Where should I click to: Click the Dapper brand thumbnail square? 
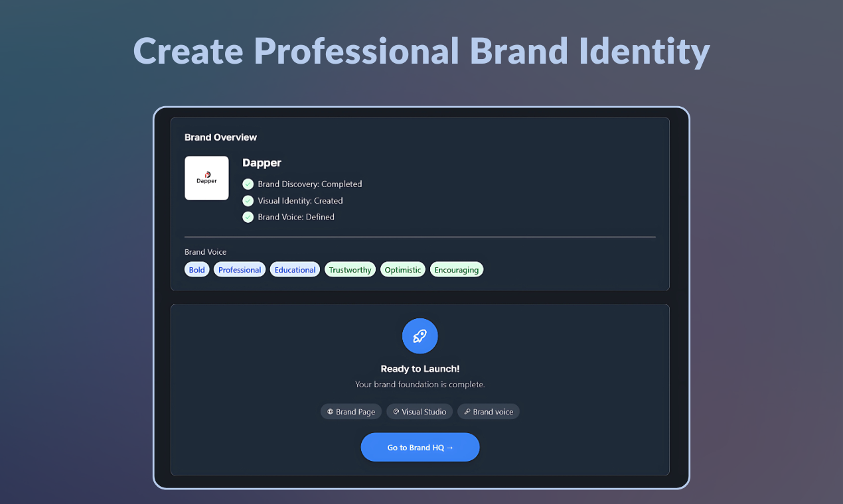point(206,178)
